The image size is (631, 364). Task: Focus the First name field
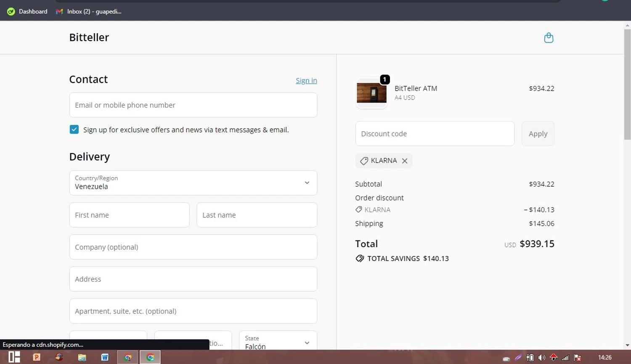click(x=129, y=215)
